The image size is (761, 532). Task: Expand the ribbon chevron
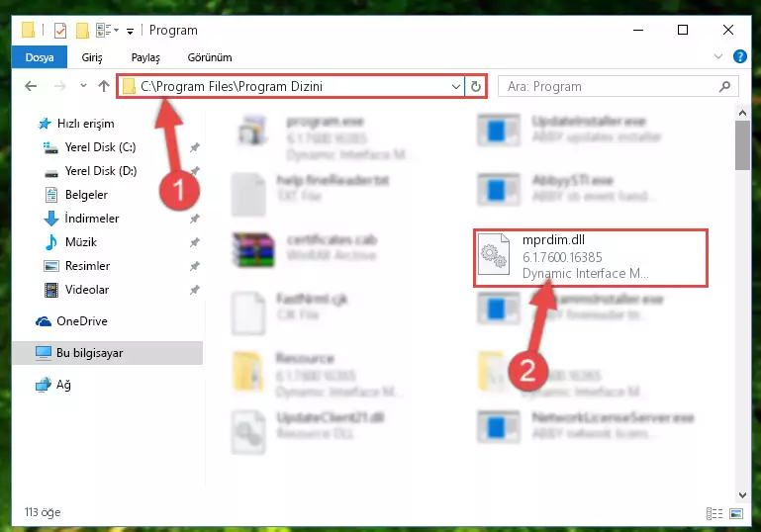point(718,56)
